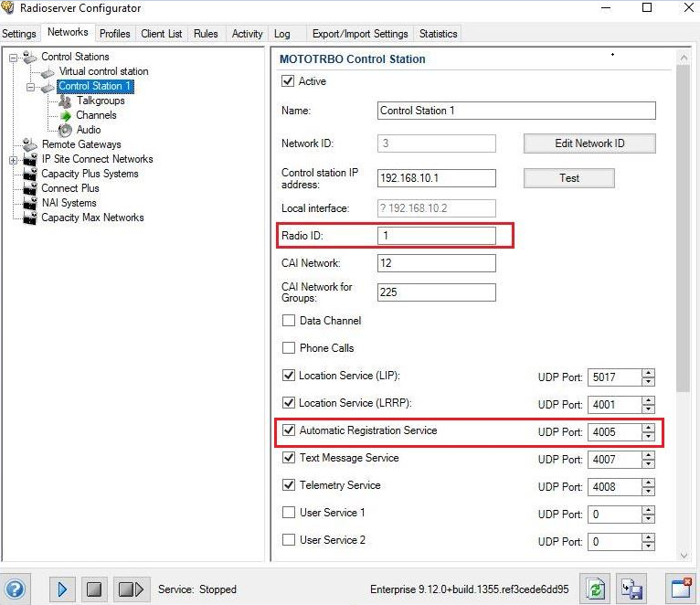Select Virtual control station in tree
700x605 pixels.
pos(103,71)
